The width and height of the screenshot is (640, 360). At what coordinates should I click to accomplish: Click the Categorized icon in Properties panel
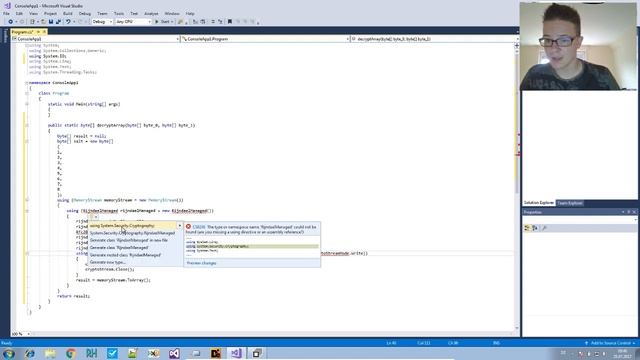[x=527, y=228]
